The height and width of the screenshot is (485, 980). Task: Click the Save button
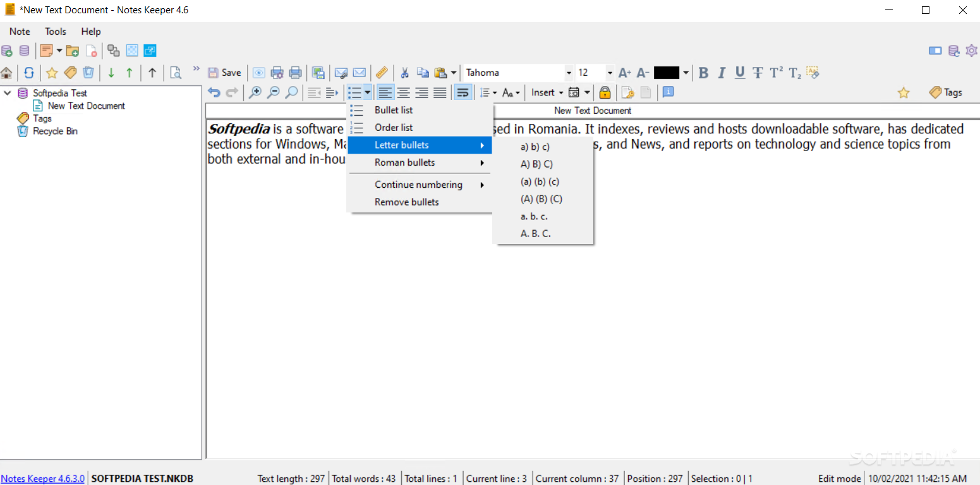(224, 73)
